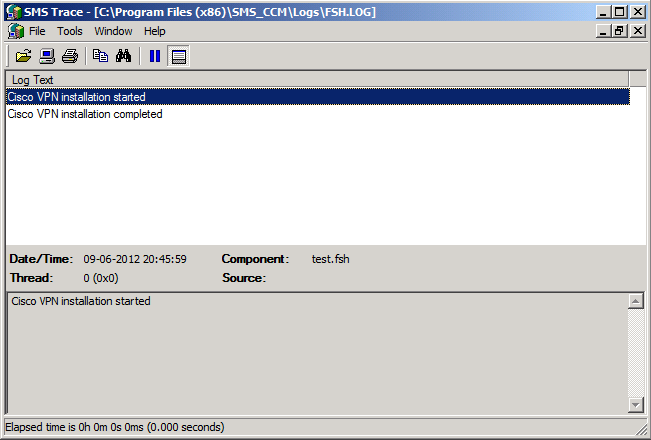This screenshot has width=651, height=440.
Task: Close the SMS Trace application window
Action: (638, 12)
